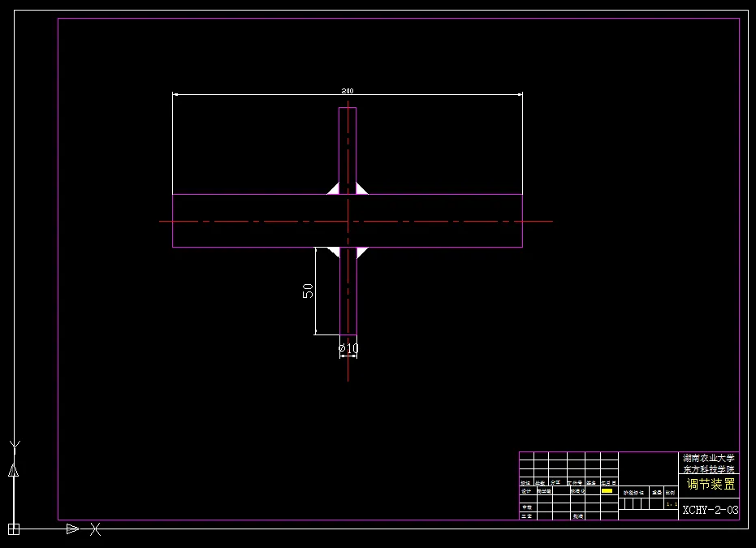Select the lower-right weld fillet triangle
The image size is (756, 548).
(x=362, y=252)
